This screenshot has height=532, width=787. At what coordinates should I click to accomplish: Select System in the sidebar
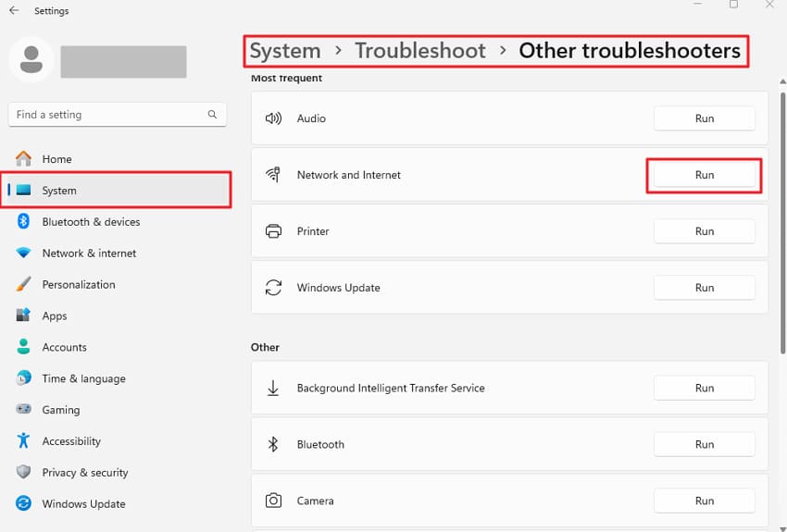coord(117,190)
